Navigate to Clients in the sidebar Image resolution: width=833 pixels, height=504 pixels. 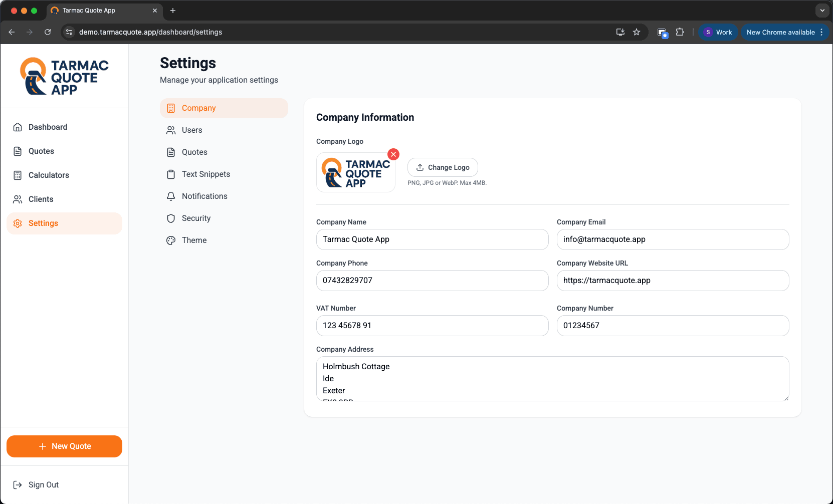coord(41,199)
